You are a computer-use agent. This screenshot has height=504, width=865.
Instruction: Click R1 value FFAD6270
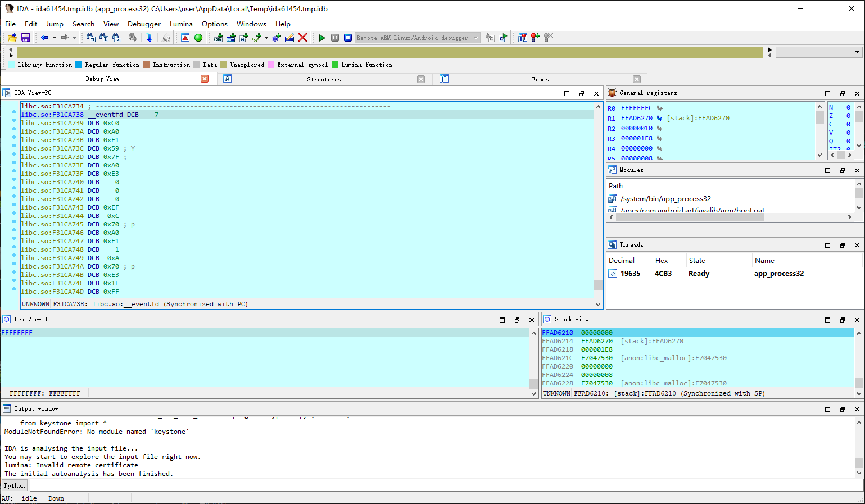(x=637, y=118)
